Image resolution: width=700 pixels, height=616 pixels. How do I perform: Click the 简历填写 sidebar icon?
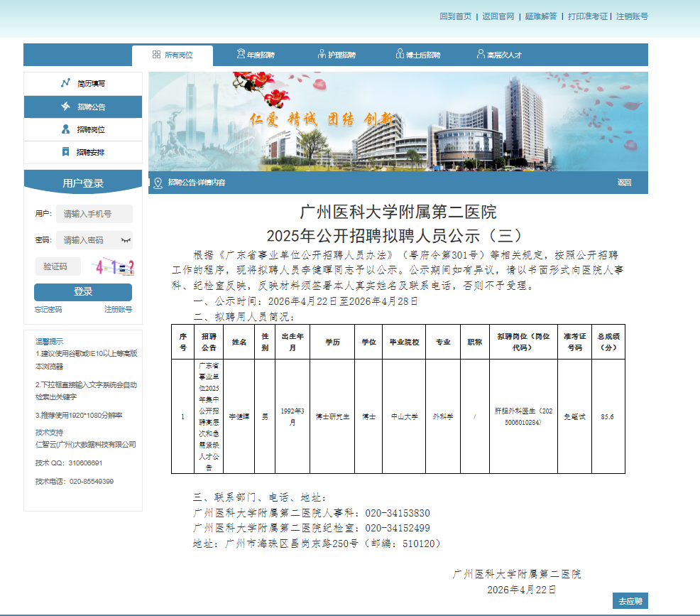click(66, 84)
